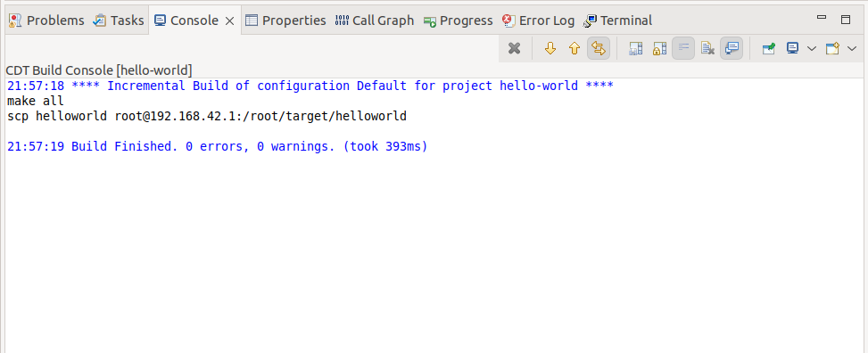The image size is (868, 353).
Task: Open the Call Graph tab
Action: click(x=375, y=21)
